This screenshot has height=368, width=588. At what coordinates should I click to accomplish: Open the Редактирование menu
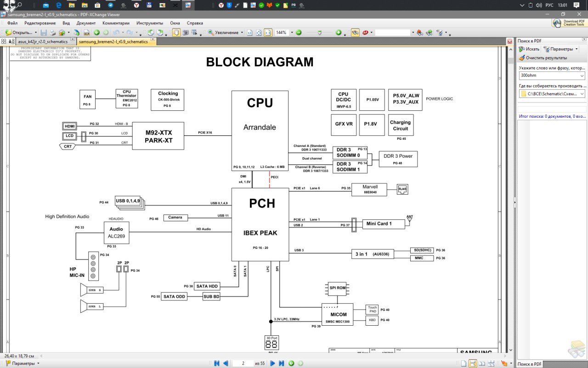coord(40,23)
